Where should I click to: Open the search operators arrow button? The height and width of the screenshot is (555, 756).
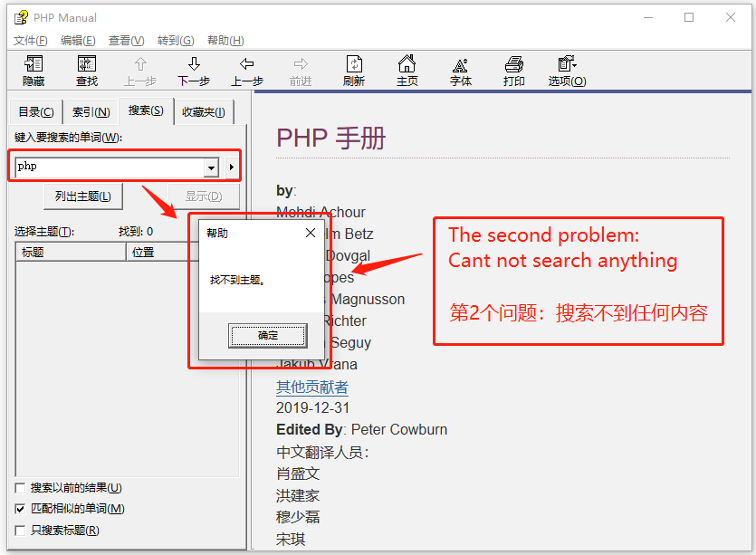(x=232, y=167)
